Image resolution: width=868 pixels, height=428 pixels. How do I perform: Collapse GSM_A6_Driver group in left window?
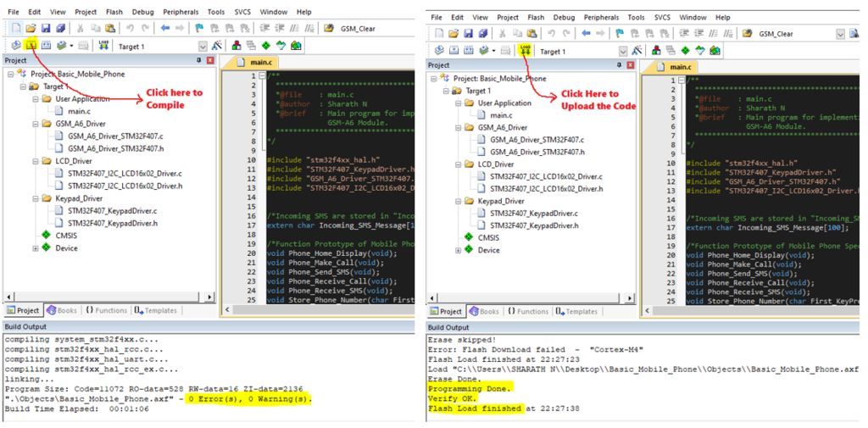(x=35, y=124)
